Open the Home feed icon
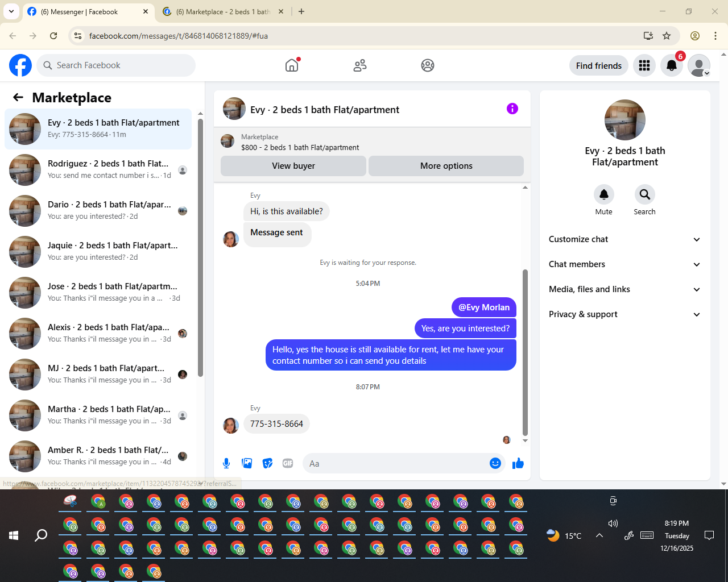Image resolution: width=728 pixels, height=582 pixels. pos(292,65)
